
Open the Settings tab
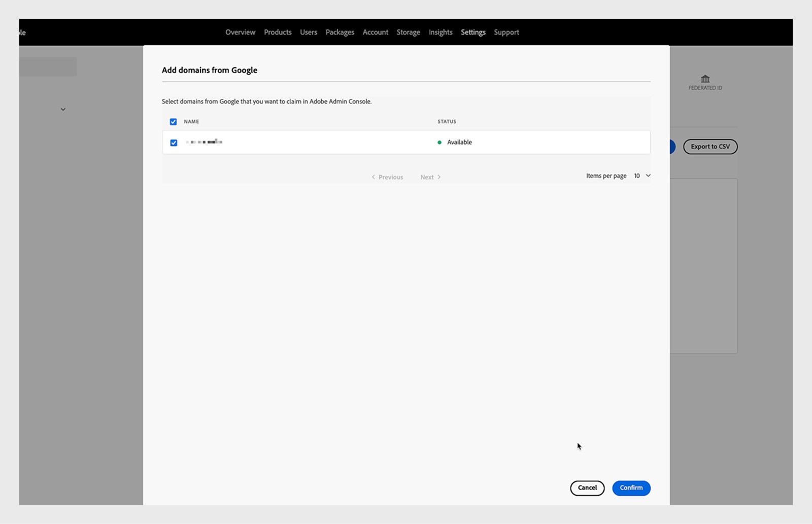click(473, 32)
